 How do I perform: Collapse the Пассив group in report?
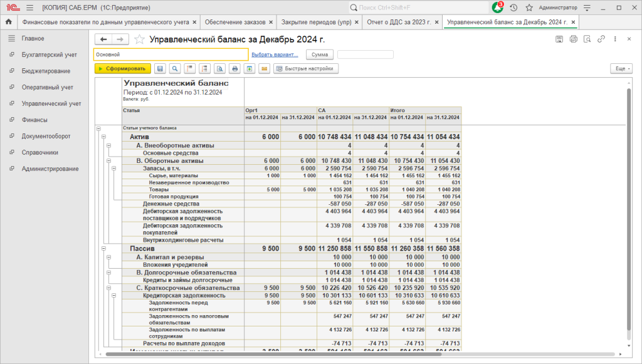(103, 248)
